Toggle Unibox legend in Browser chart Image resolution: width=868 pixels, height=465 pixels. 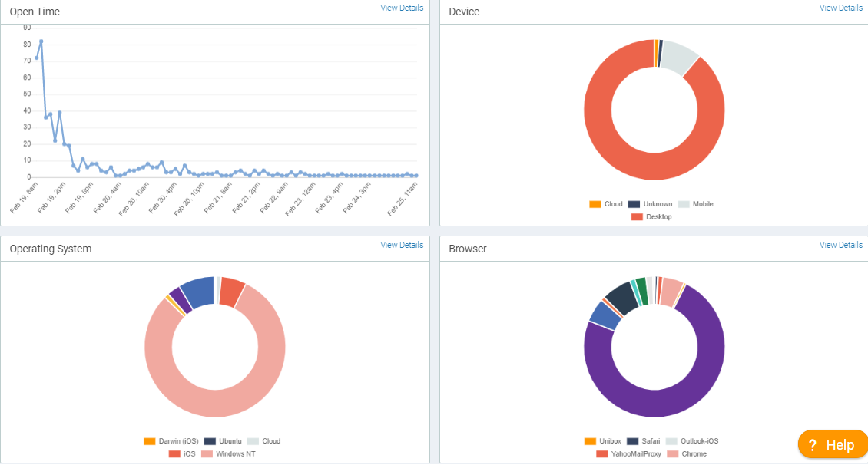tap(603, 441)
